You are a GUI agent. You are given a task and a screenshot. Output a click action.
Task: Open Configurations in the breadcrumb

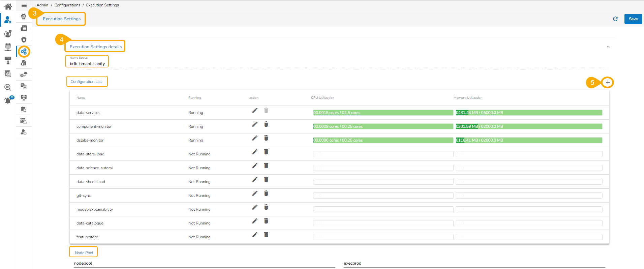coord(67,5)
